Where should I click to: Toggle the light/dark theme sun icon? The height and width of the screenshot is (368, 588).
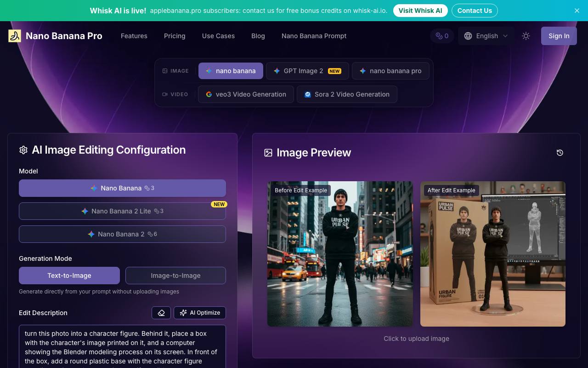pos(526,36)
